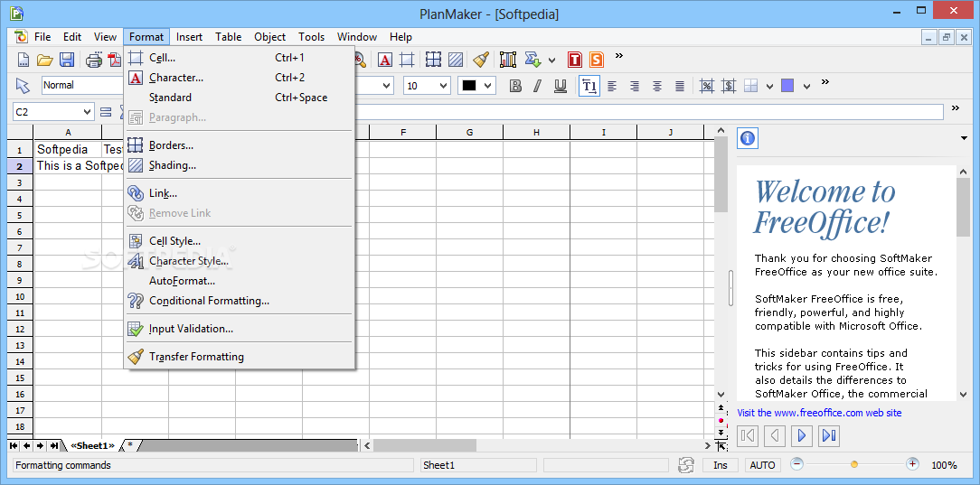Switch to the Sheet1 tab
980x485 pixels.
point(92,445)
